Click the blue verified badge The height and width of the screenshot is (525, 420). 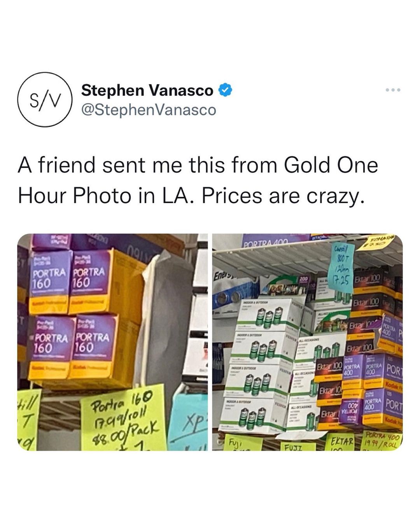(225, 90)
